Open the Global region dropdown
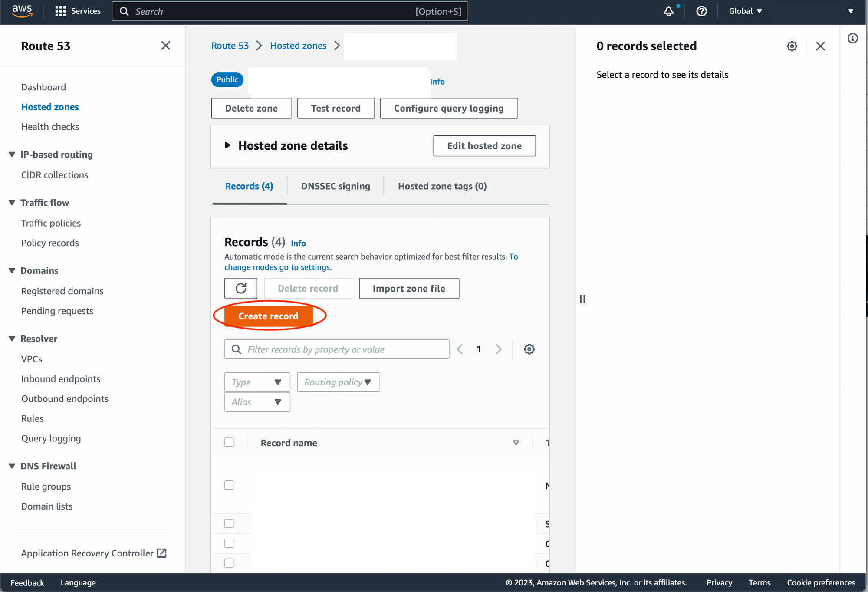868x592 pixels. tap(745, 11)
